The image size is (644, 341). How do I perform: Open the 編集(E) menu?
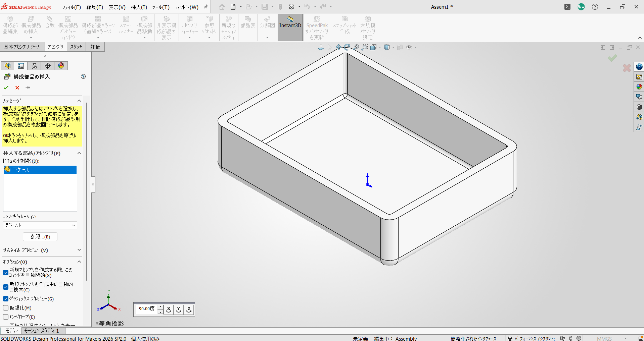[x=95, y=7]
